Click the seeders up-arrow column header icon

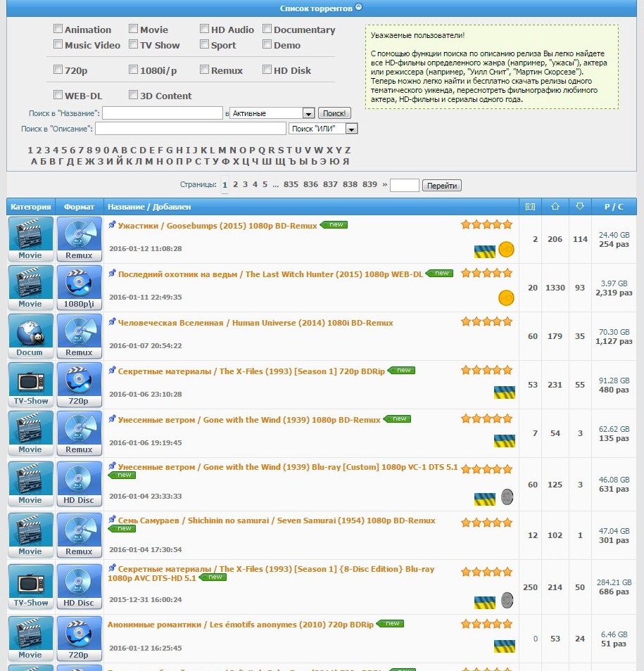coord(555,207)
